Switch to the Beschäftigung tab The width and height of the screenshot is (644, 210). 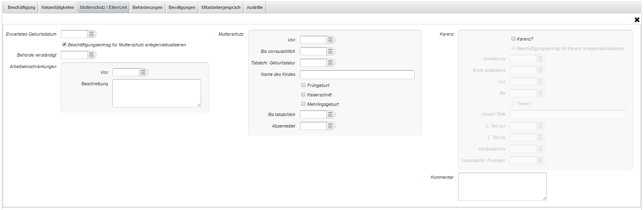(x=21, y=7)
